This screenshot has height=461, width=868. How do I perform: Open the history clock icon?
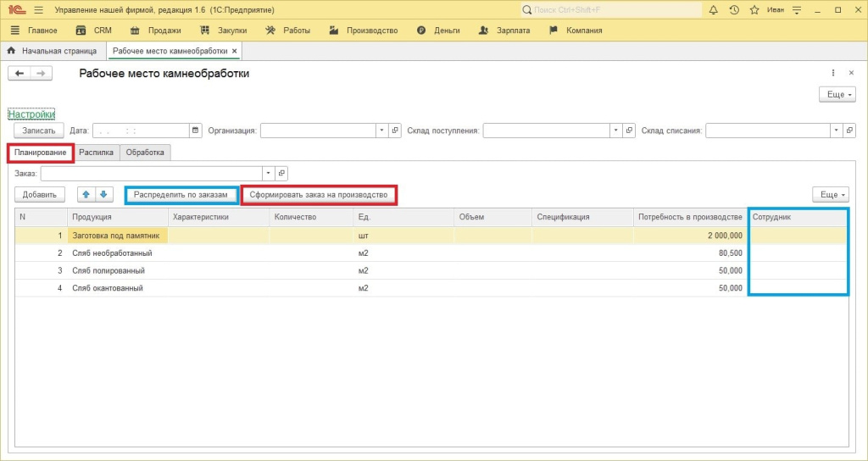pos(734,10)
